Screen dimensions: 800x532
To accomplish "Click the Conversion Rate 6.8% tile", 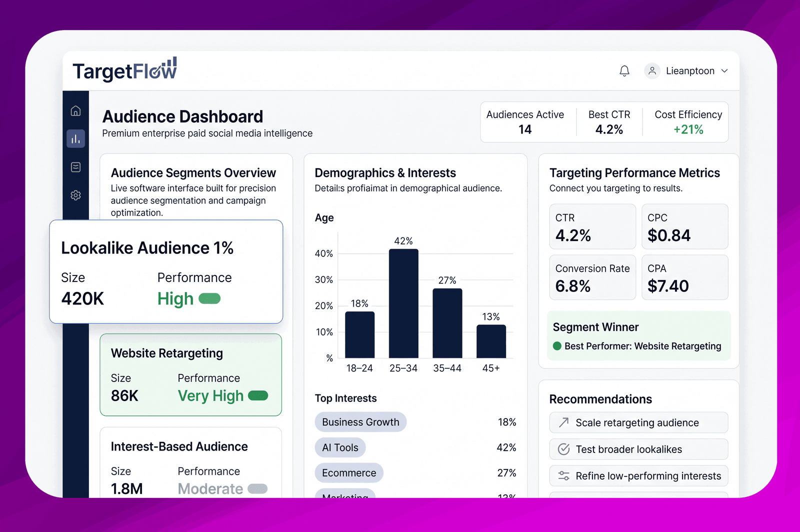I will [x=592, y=277].
